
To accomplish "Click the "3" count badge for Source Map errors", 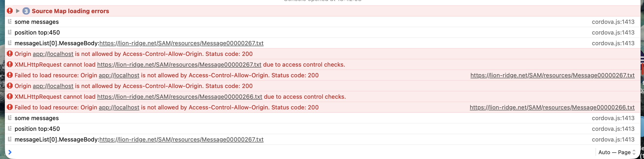I will 26,11.
